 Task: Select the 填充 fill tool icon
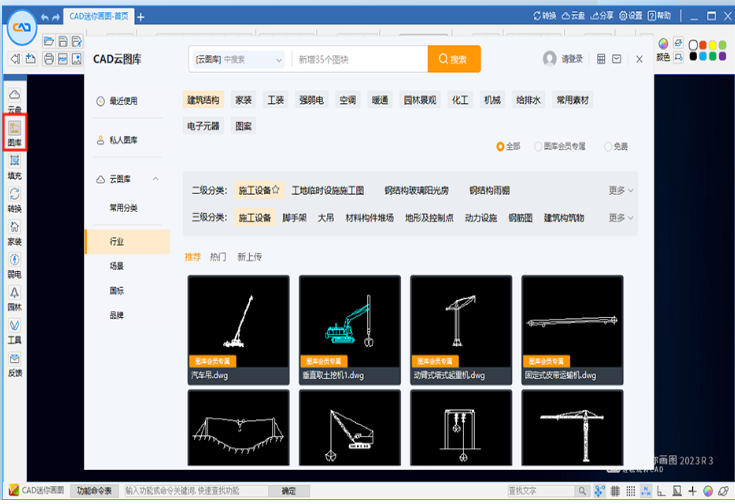[14, 165]
